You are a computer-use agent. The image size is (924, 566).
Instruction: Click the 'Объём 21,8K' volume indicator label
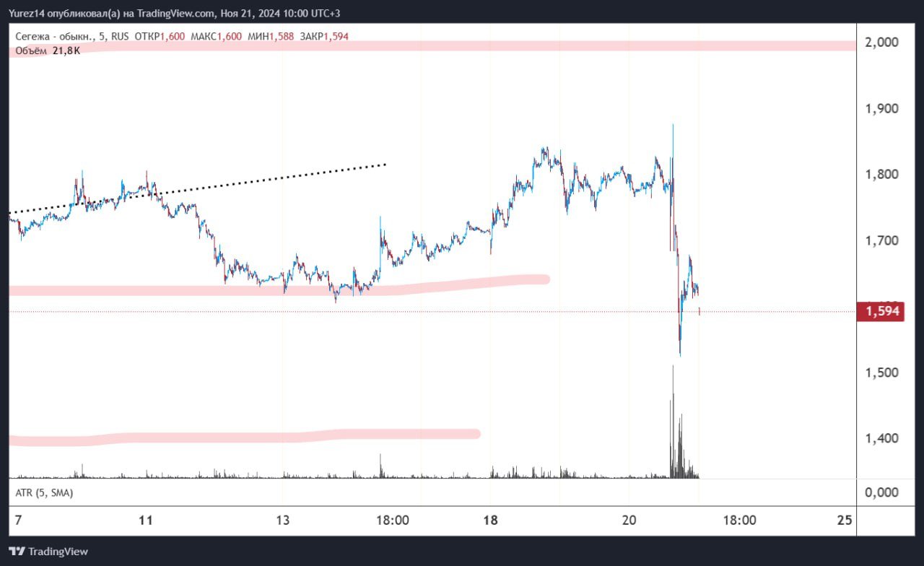point(48,50)
